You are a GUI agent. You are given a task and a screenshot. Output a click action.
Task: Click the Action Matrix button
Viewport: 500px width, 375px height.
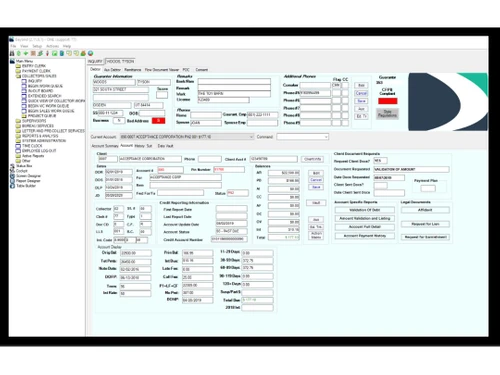click(316, 235)
